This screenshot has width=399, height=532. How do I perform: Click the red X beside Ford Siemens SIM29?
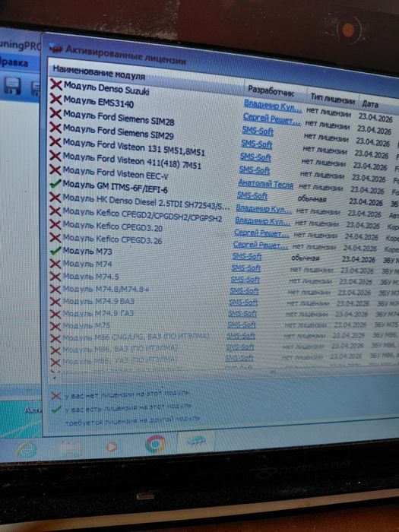(x=55, y=128)
